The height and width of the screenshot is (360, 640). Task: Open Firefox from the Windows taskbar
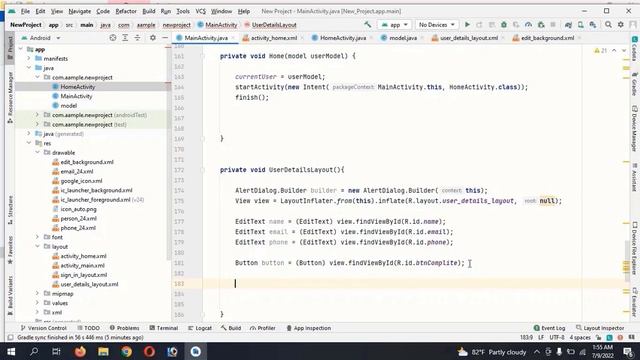(80, 351)
